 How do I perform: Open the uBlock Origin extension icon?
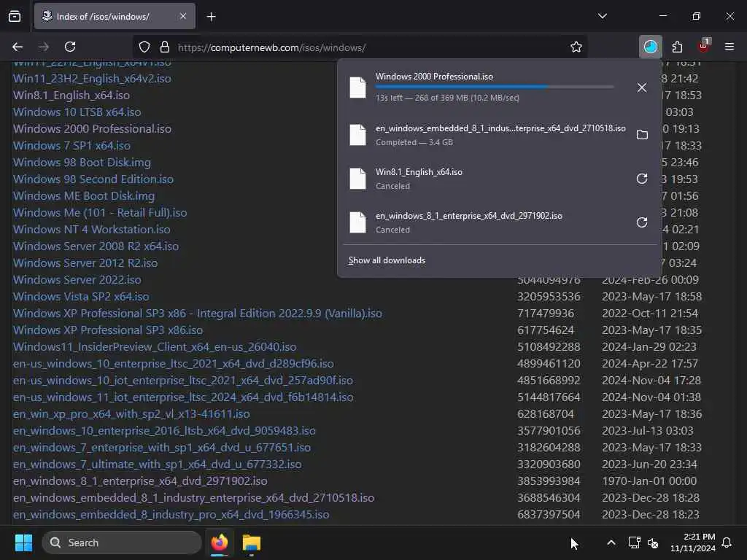coord(704,46)
